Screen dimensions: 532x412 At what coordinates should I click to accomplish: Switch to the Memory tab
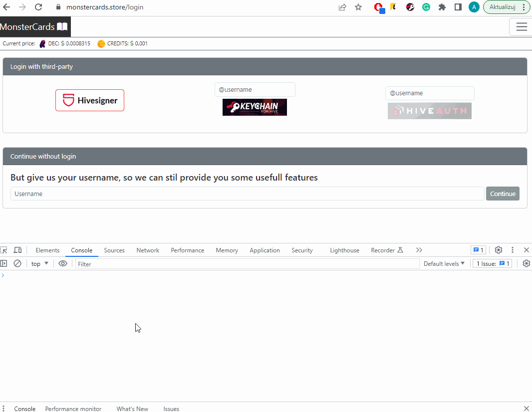click(x=227, y=250)
